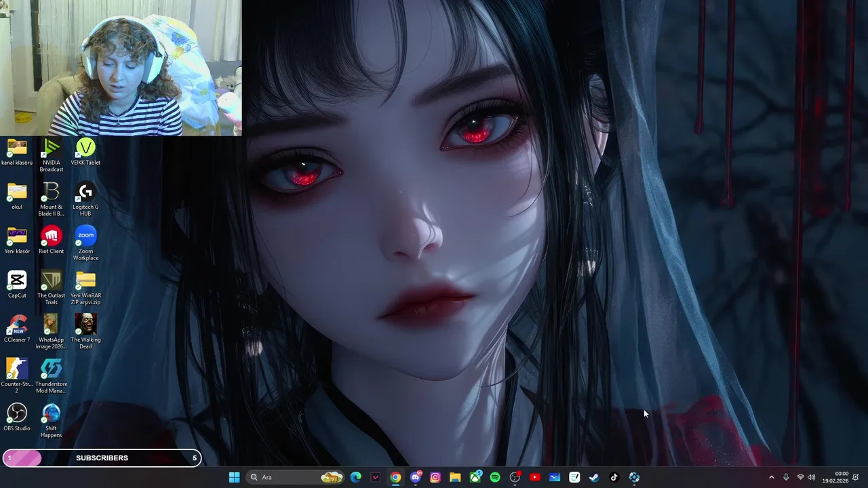Launch The Walking Dead desktop shortcut

click(x=85, y=331)
